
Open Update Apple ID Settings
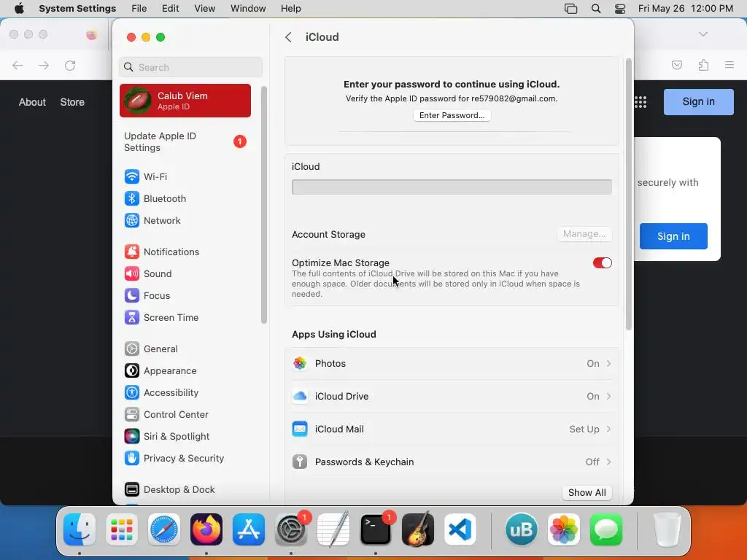pyautogui.click(x=185, y=142)
